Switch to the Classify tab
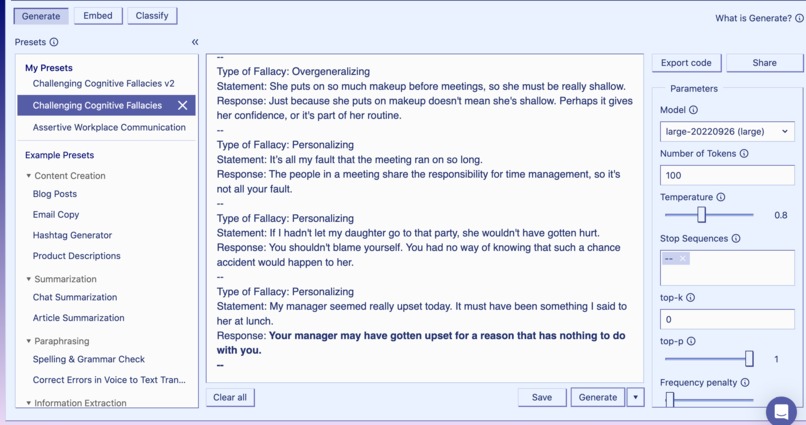 click(152, 16)
